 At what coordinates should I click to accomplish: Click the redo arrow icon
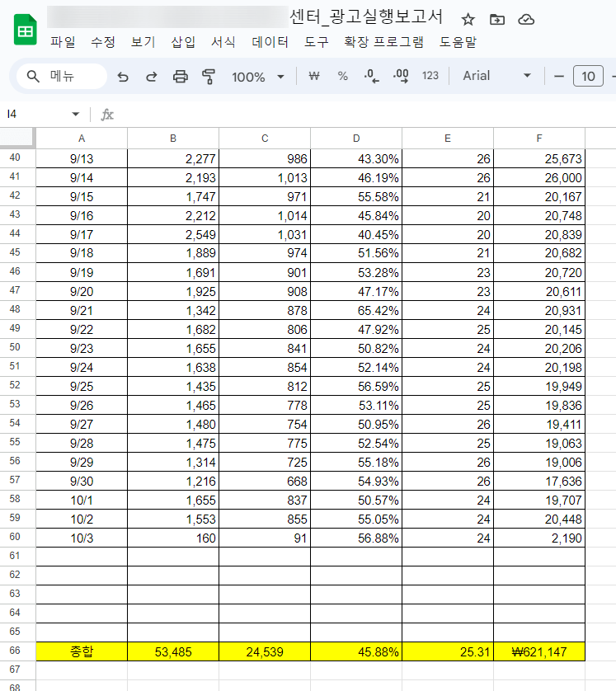pos(151,77)
